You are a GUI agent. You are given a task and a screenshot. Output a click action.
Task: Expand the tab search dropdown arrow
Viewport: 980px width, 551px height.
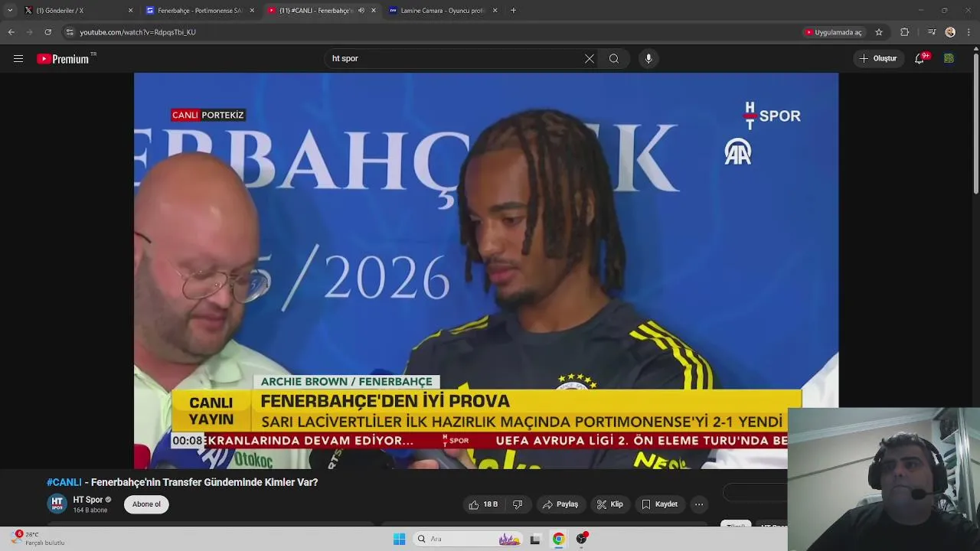click(9, 11)
